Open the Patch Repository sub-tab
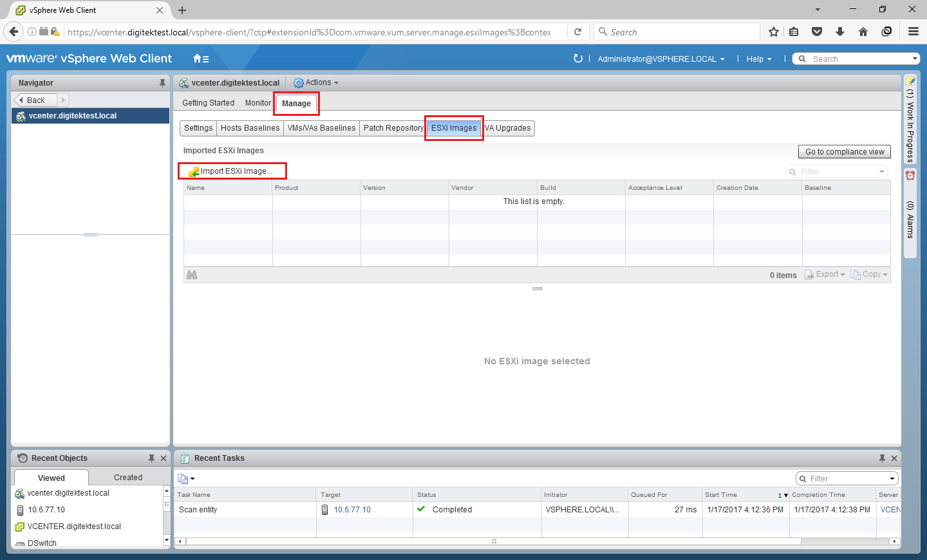Viewport: 927px width, 560px height. 393,128
